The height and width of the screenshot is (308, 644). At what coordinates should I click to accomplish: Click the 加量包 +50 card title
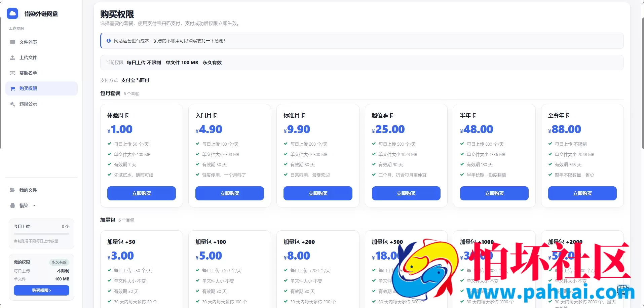coord(121,242)
